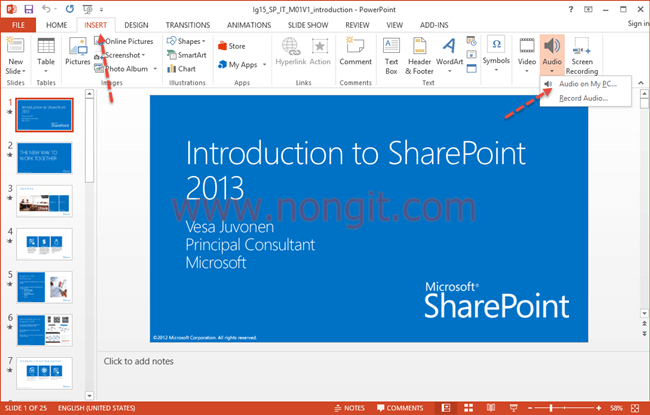Open the Store apps button

click(232, 46)
